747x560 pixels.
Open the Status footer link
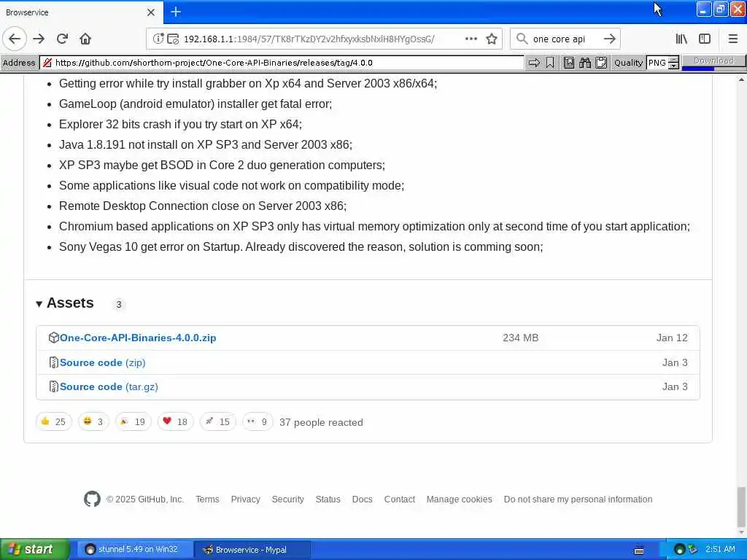328,499
